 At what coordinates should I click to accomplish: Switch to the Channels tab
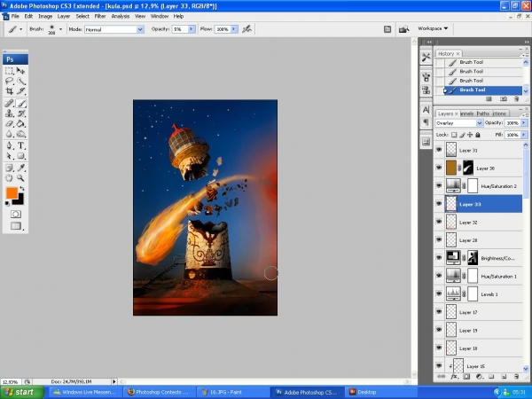point(467,113)
